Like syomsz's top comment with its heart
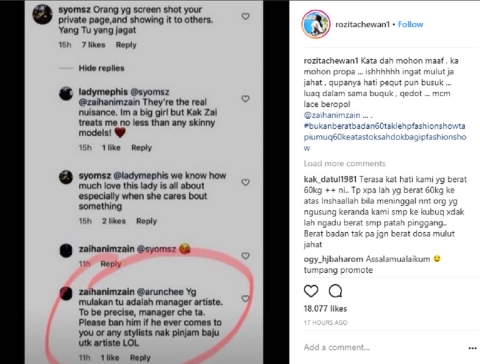This screenshot has width=480, height=364. (245, 16)
